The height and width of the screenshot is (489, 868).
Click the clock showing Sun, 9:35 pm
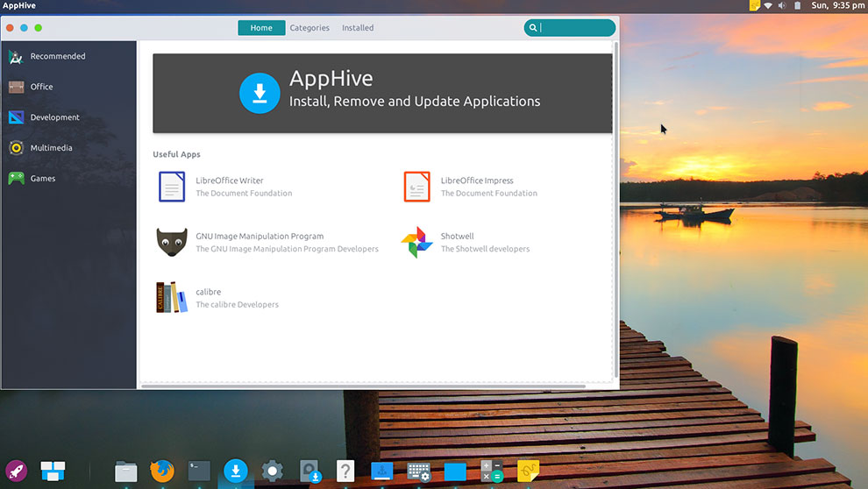click(x=837, y=5)
